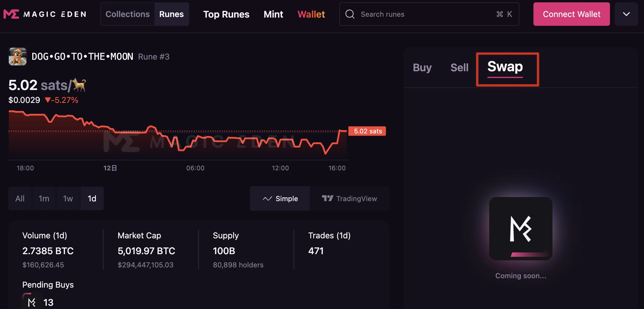Switch to Collections toggle

click(128, 14)
